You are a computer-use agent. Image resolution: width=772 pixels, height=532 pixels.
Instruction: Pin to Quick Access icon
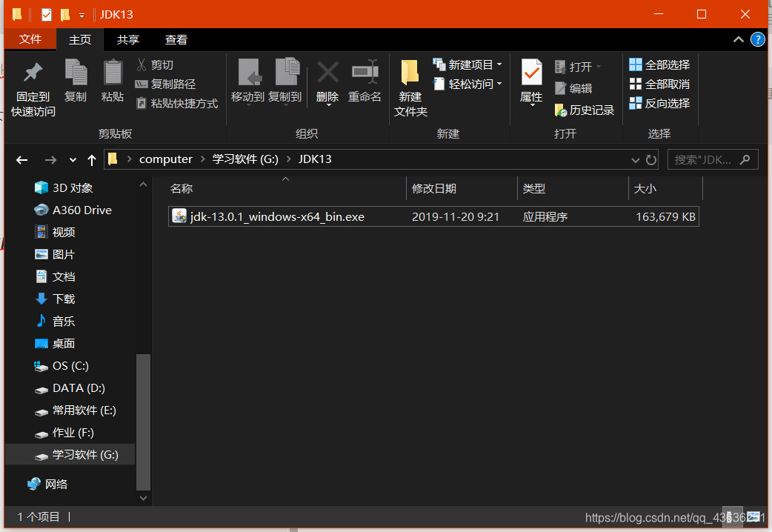[33, 73]
